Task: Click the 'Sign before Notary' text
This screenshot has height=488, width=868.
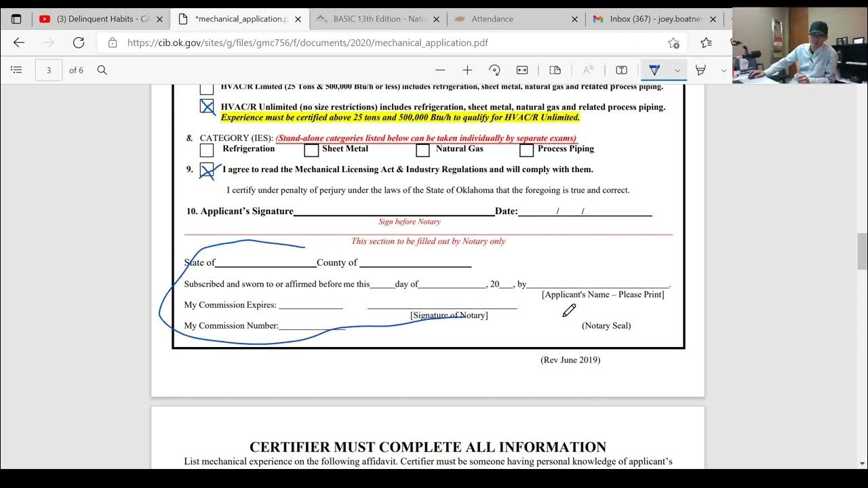Action: tap(410, 222)
